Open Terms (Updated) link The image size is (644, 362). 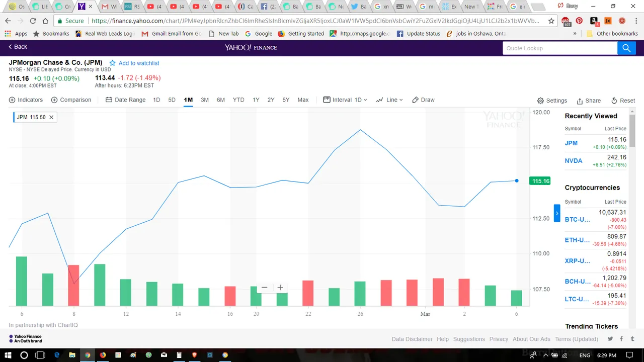click(577, 339)
